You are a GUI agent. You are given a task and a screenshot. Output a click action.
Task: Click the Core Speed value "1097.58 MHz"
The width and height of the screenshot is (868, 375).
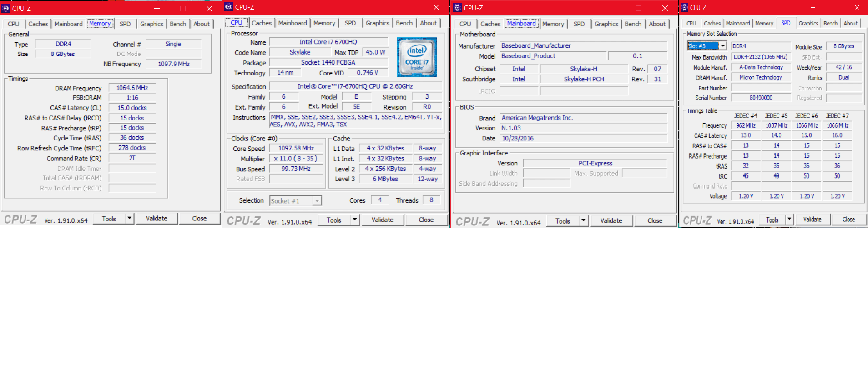point(296,148)
